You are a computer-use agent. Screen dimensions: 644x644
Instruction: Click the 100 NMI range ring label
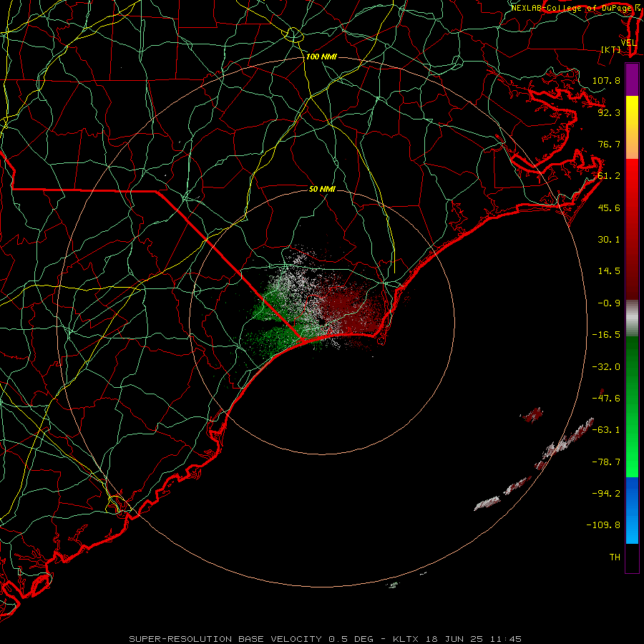321,57
